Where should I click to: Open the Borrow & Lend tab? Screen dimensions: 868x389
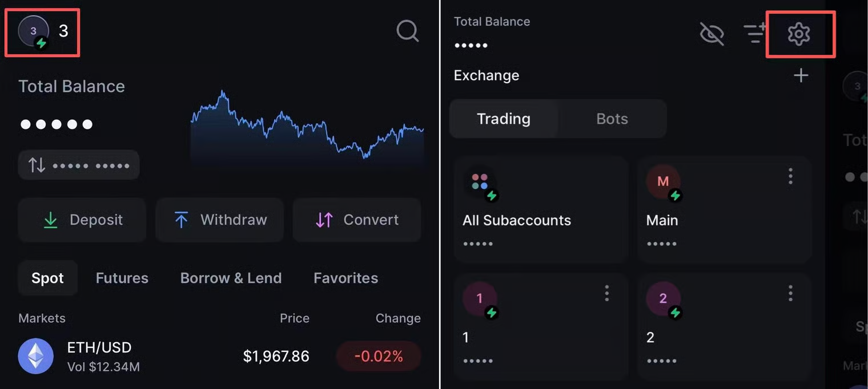pyautogui.click(x=231, y=278)
